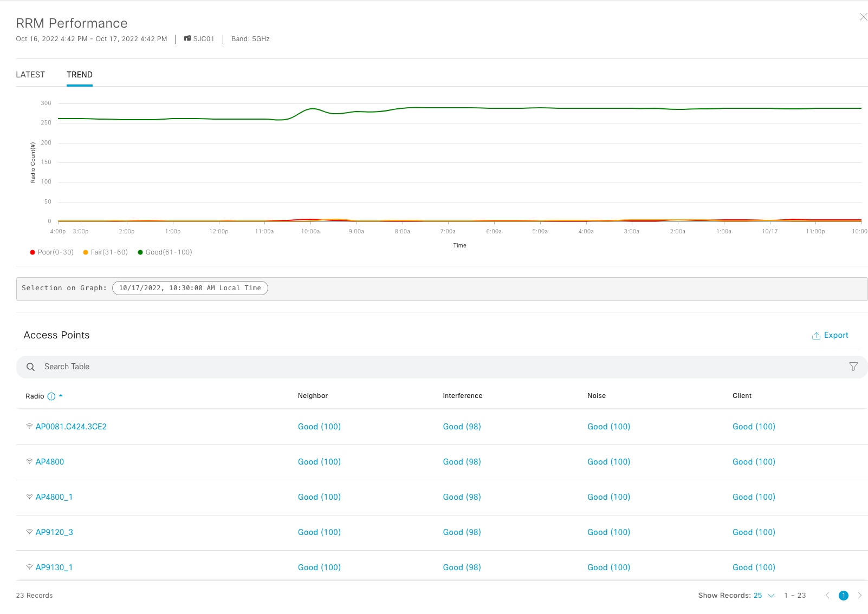Focus the Search Table field
The height and width of the screenshot is (614, 868).
click(x=433, y=367)
